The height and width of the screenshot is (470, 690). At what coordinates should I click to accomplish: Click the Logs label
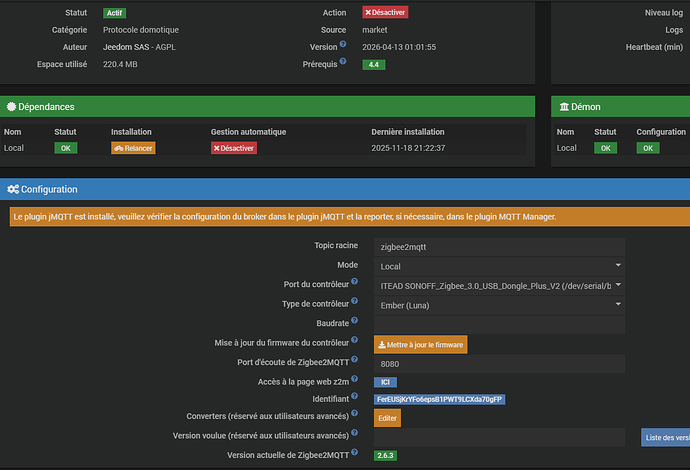click(x=674, y=30)
